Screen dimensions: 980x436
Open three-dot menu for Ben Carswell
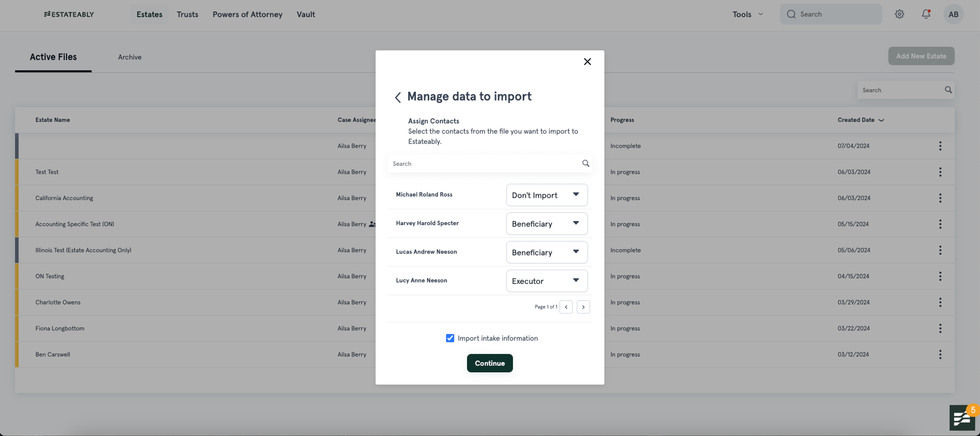point(940,354)
